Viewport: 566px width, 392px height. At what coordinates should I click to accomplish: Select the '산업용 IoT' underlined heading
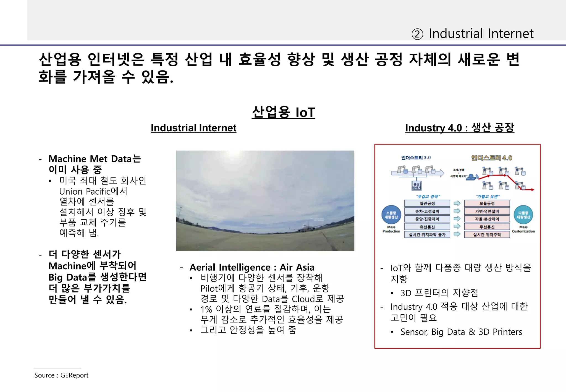283,112
